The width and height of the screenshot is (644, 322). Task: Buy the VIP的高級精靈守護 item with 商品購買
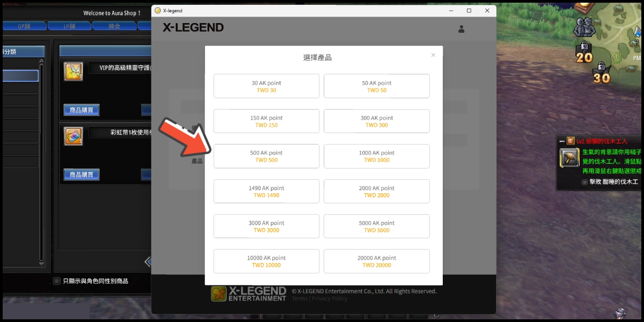pos(82,110)
